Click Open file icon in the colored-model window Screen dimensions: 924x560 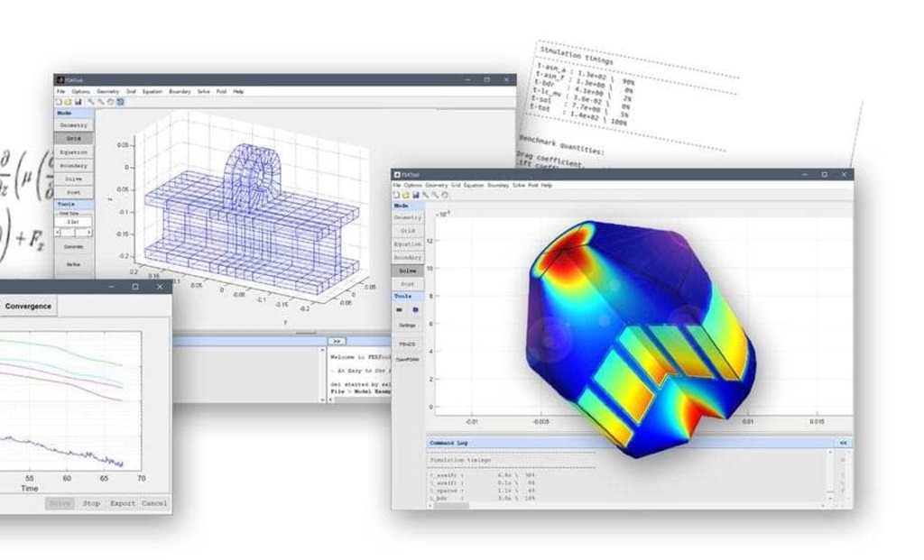tap(406, 194)
